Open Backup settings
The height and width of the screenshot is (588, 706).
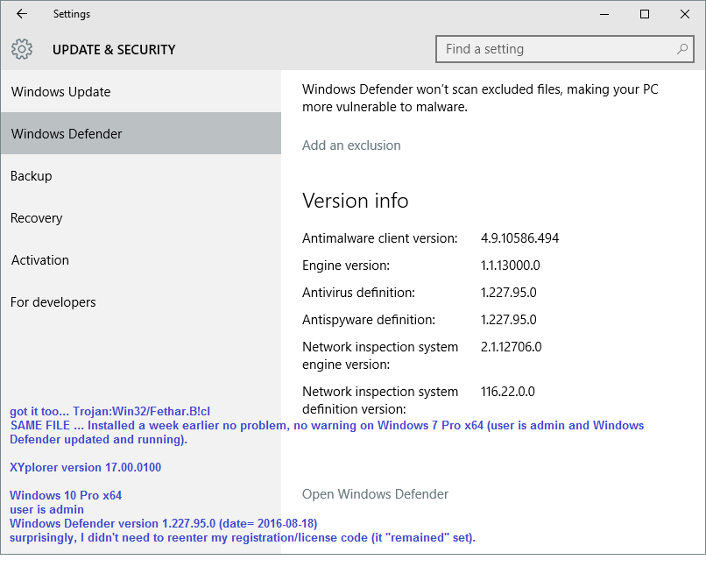pos(31,175)
